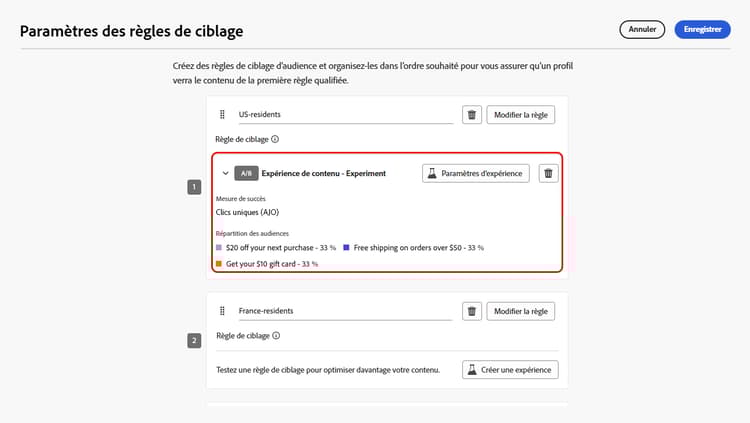Open Paramètres d'expérience
This screenshot has width=750, height=423.
(x=475, y=173)
